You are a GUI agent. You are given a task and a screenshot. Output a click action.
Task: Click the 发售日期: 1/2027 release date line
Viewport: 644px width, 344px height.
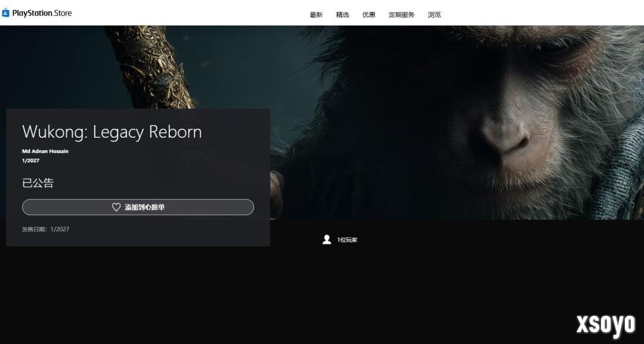[x=46, y=229]
